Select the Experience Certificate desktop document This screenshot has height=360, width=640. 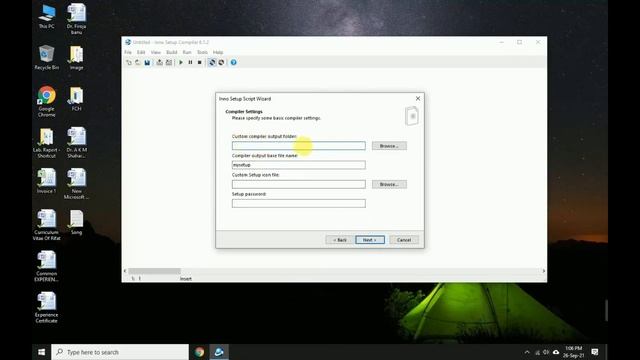pos(47,308)
